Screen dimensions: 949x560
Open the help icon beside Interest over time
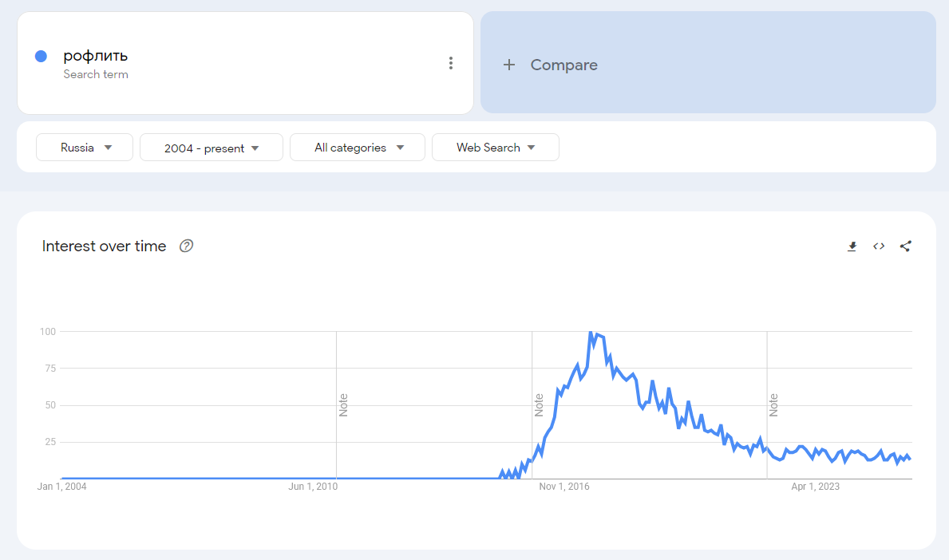click(186, 246)
